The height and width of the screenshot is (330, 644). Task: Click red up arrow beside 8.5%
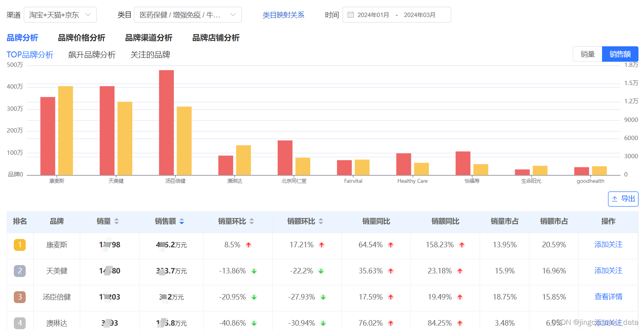(249, 245)
